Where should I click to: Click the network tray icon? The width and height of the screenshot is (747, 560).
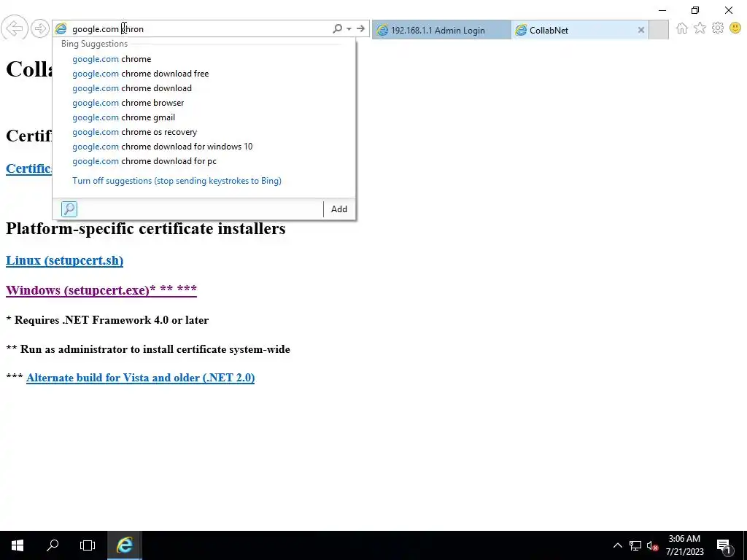(x=635, y=545)
